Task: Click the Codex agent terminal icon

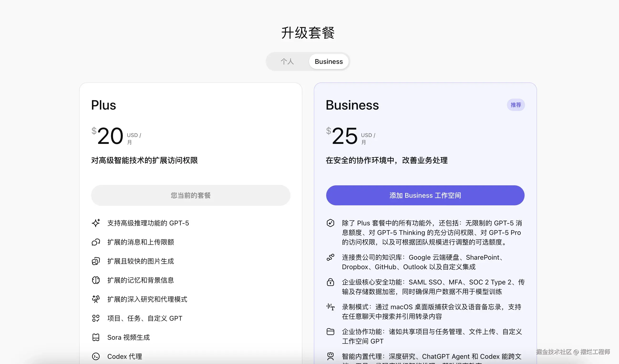Action: click(x=96, y=356)
